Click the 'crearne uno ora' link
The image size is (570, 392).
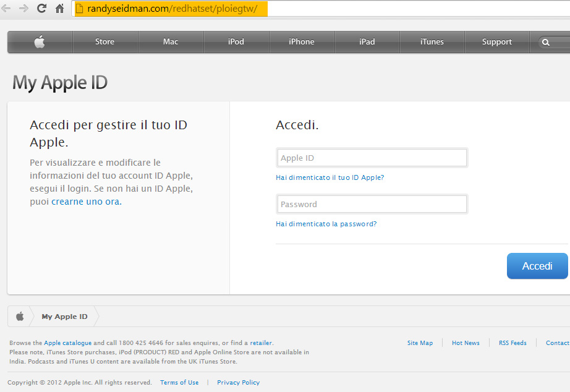point(85,202)
